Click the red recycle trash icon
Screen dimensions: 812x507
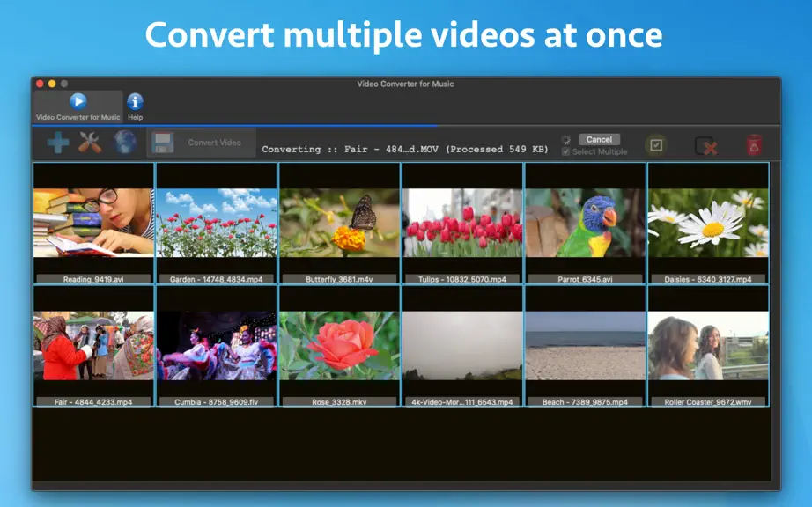754,145
